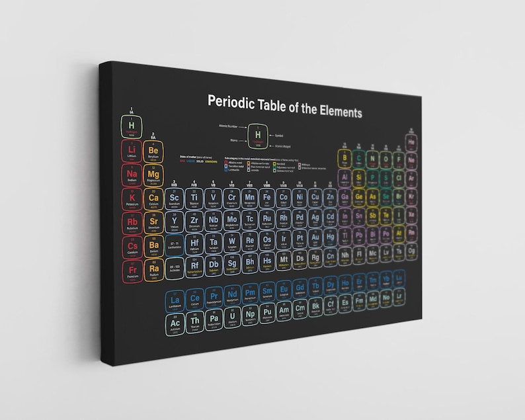The height and width of the screenshot is (420, 525).
Task: Select the Ce Cerium cell
Action: click(x=195, y=300)
